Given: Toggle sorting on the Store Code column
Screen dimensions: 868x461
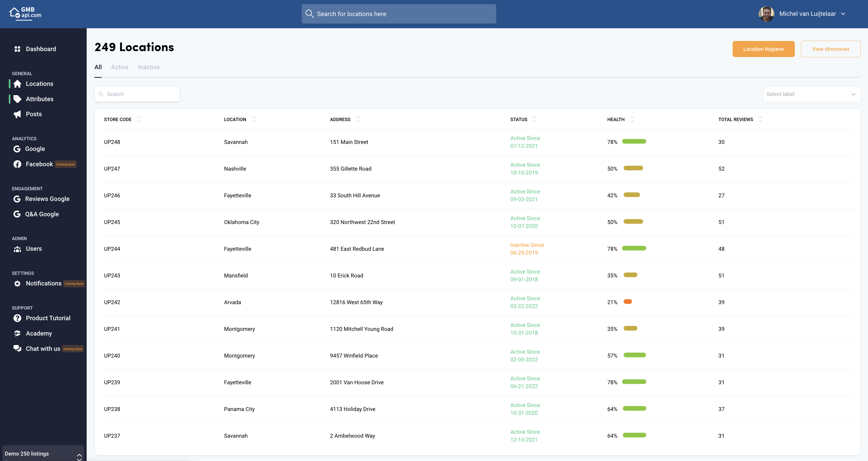Looking at the screenshot, I should [x=139, y=119].
